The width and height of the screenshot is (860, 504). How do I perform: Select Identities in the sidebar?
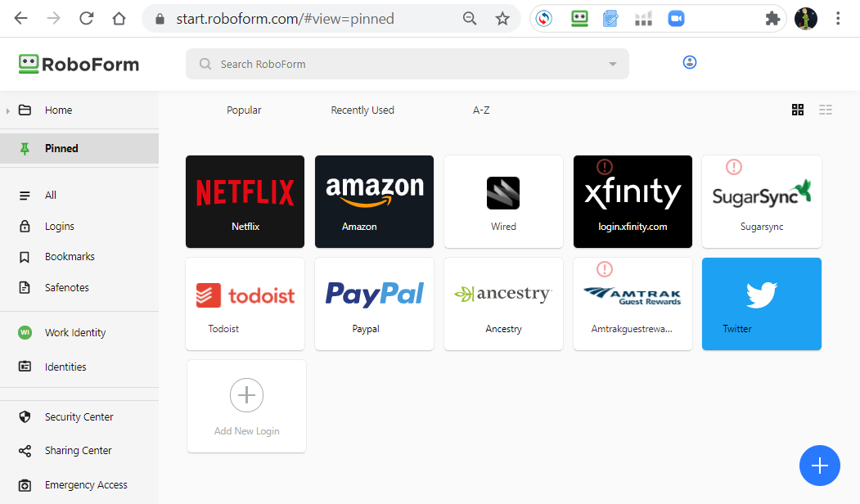[x=66, y=367]
